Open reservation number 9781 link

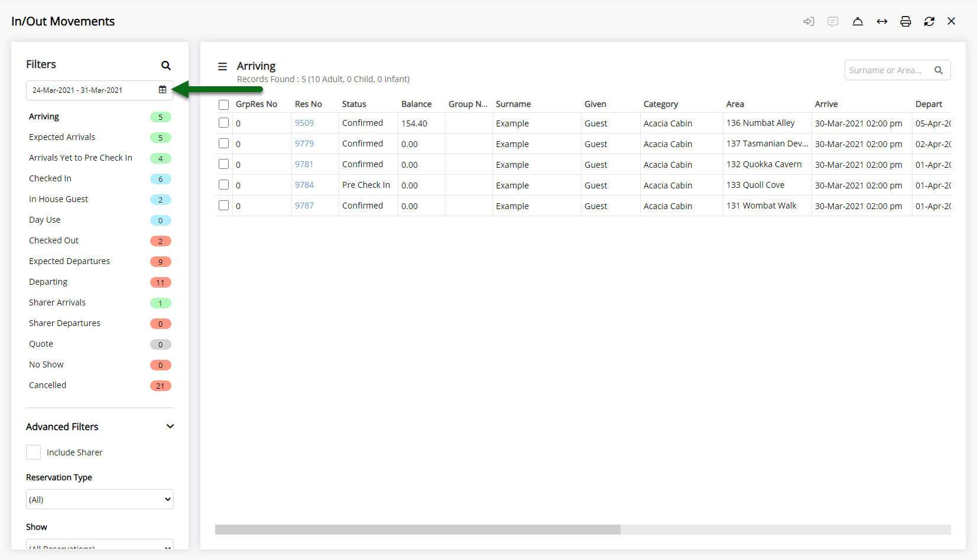tap(304, 164)
